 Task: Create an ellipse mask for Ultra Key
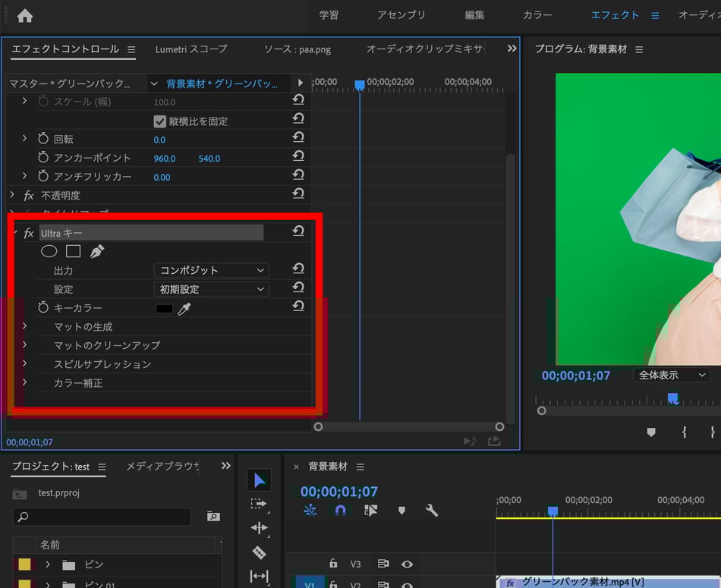tap(49, 251)
